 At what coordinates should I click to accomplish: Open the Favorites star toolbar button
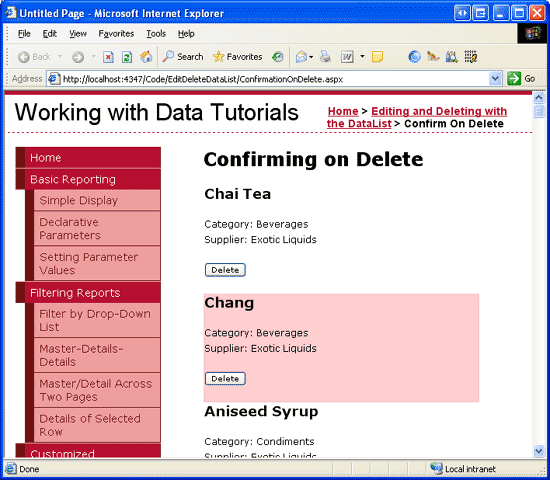(x=237, y=56)
